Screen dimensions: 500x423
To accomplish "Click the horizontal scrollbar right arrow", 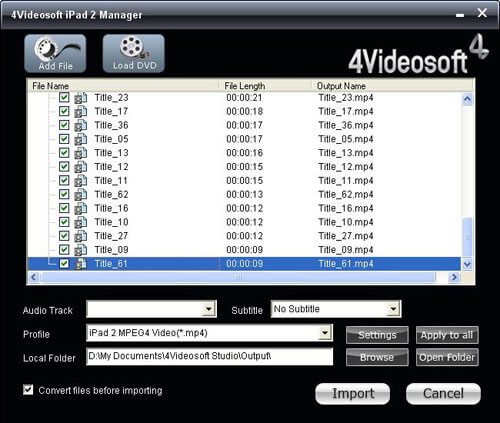I will 454,277.
